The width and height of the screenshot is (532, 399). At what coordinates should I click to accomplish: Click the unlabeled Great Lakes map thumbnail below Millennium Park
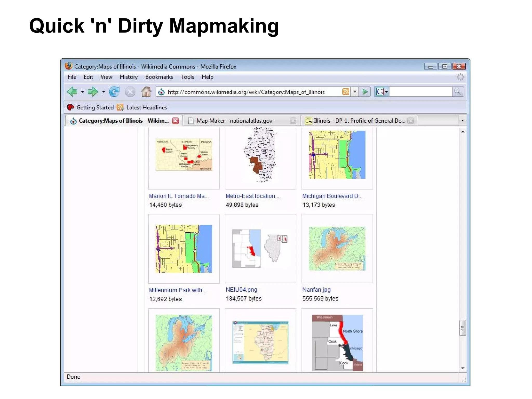[184, 343]
